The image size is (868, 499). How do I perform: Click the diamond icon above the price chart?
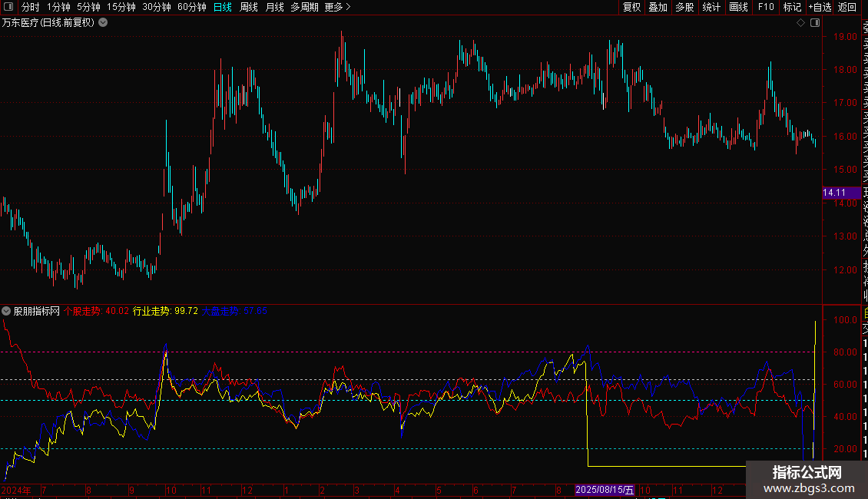pyautogui.click(x=800, y=23)
